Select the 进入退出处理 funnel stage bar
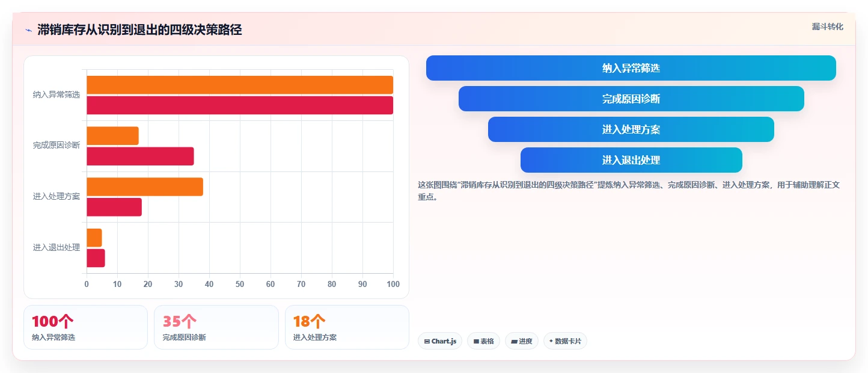 (x=631, y=160)
